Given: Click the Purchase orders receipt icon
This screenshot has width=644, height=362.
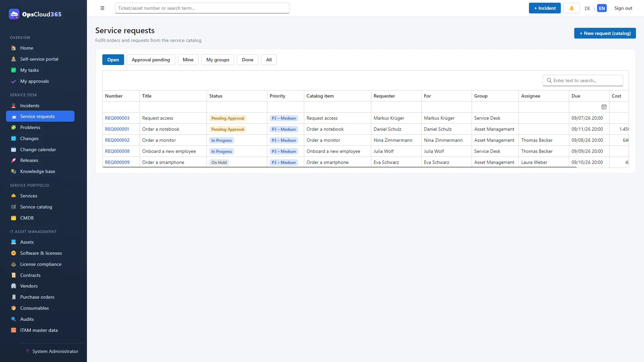Looking at the screenshot, I should (13, 297).
